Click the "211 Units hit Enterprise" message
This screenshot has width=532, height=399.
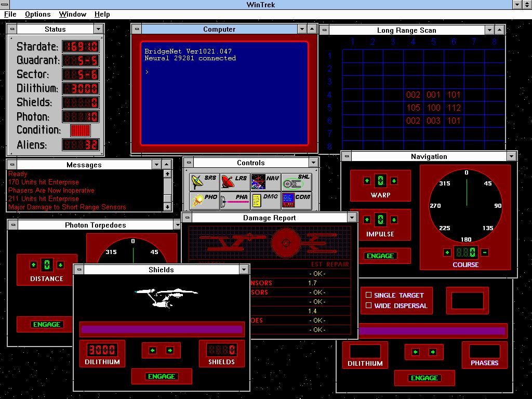tap(44, 199)
